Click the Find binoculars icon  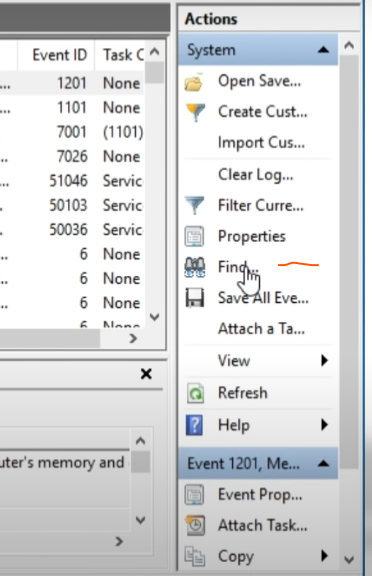click(194, 267)
